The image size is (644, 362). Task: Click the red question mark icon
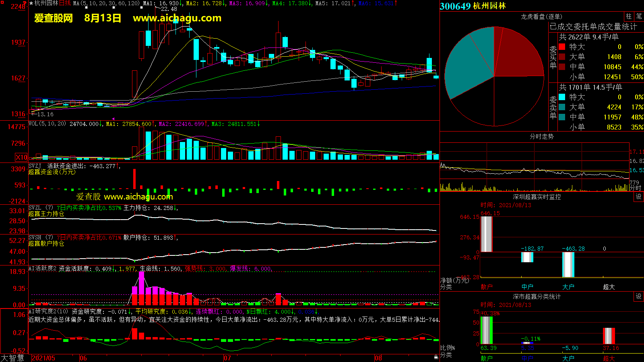(25, 3)
